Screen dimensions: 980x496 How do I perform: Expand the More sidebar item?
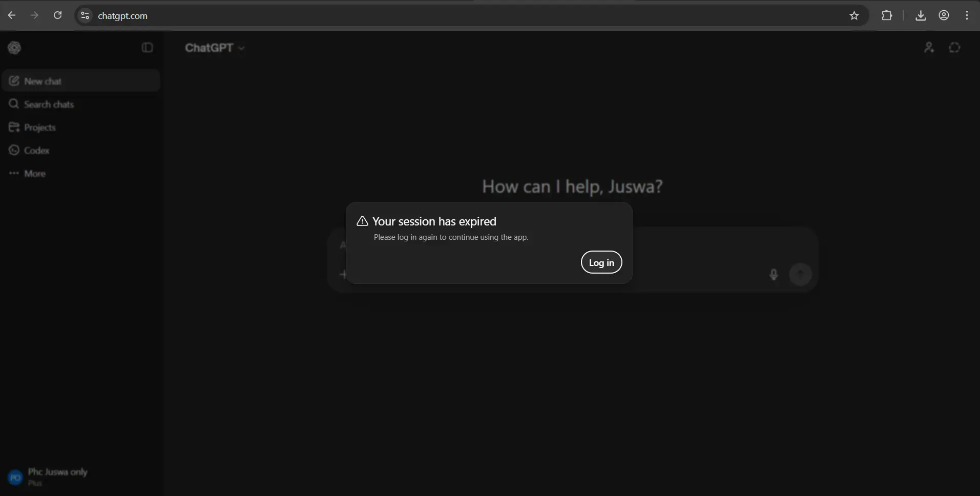[81, 173]
